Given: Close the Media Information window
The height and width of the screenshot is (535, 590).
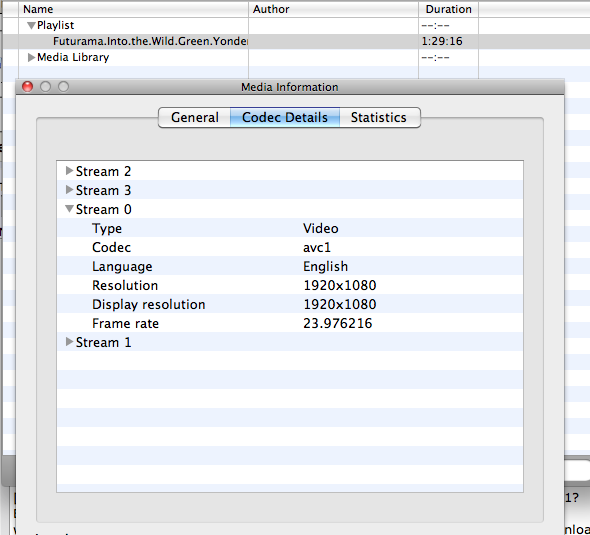Looking at the screenshot, I should tap(27, 87).
